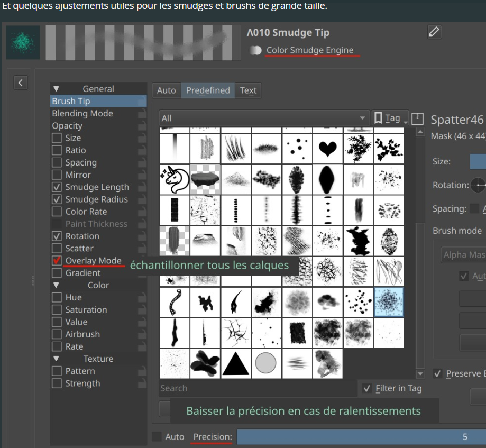
Task: Enable the Scatter option checkbox
Action: click(57, 249)
